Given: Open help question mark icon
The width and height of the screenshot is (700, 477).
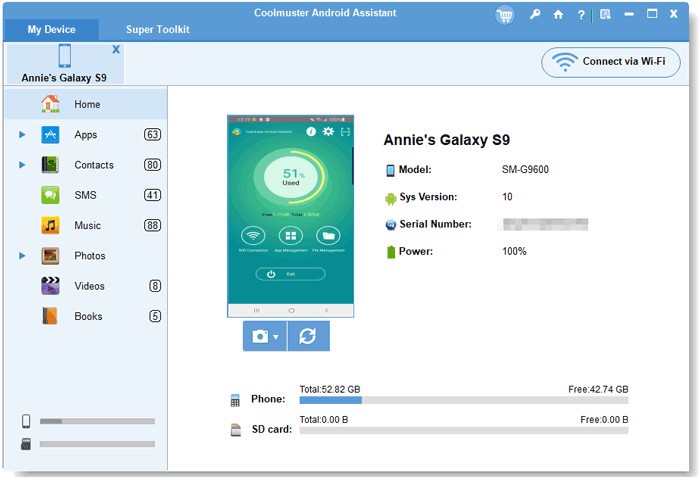Looking at the screenshot, I should click(x=581, y=15).
